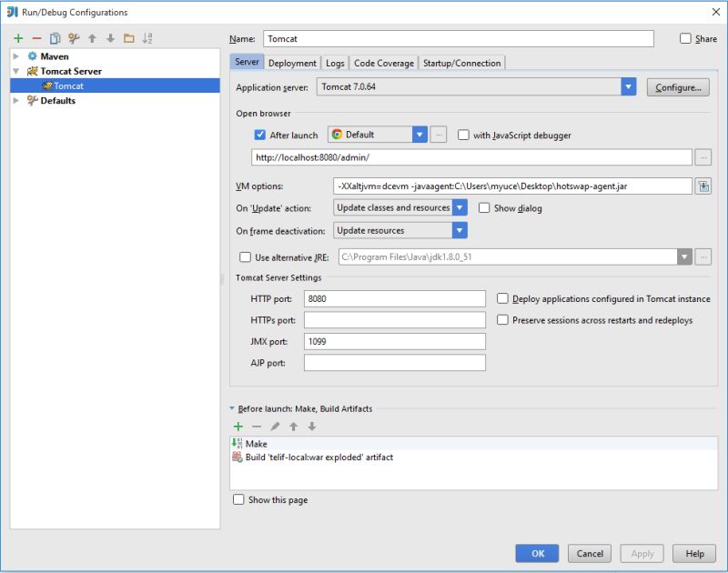The height and width of the screenshot is (573, 728).
Task: Select Build 'telif-local:war exploded' artifact row
Action: [x=473, y=457]
